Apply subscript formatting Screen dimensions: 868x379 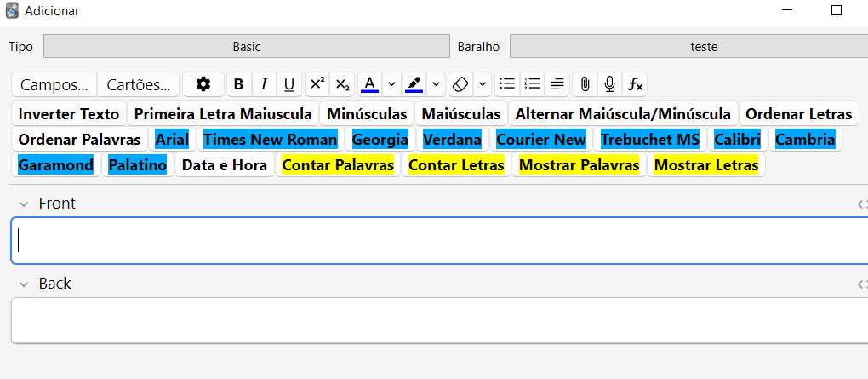pyautogui.click(x=342, y=84)
